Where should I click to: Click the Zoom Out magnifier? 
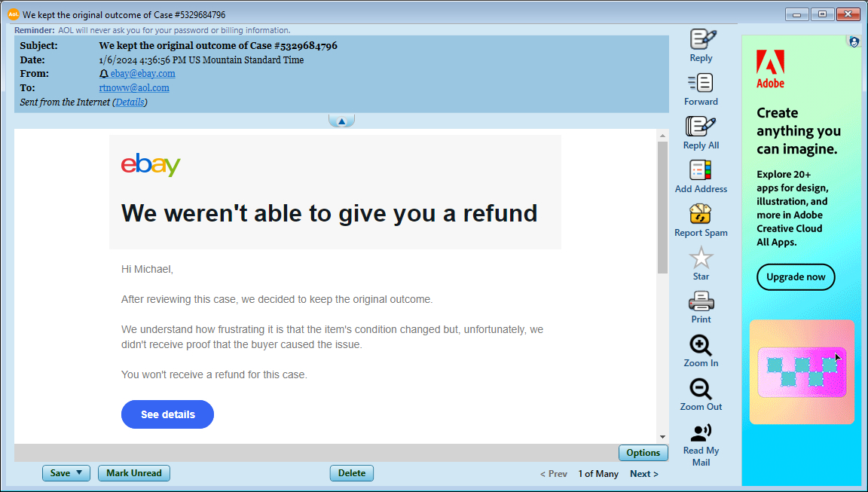(x=701, y=389)
